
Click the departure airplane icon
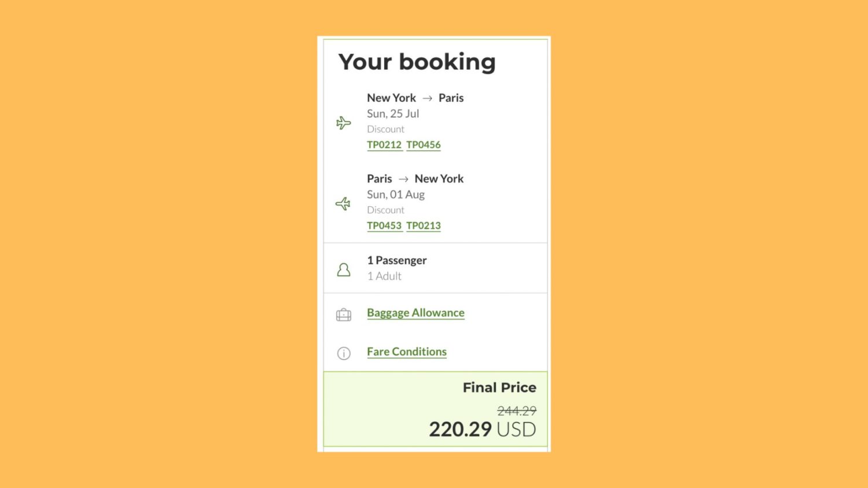click(344, 122)
